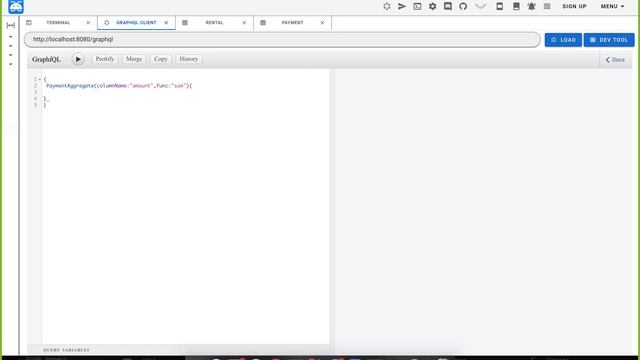This screenshot has width=640, height=360.
Task: Click the PaymentAggregate query line in editor
Action: (119, 86)
